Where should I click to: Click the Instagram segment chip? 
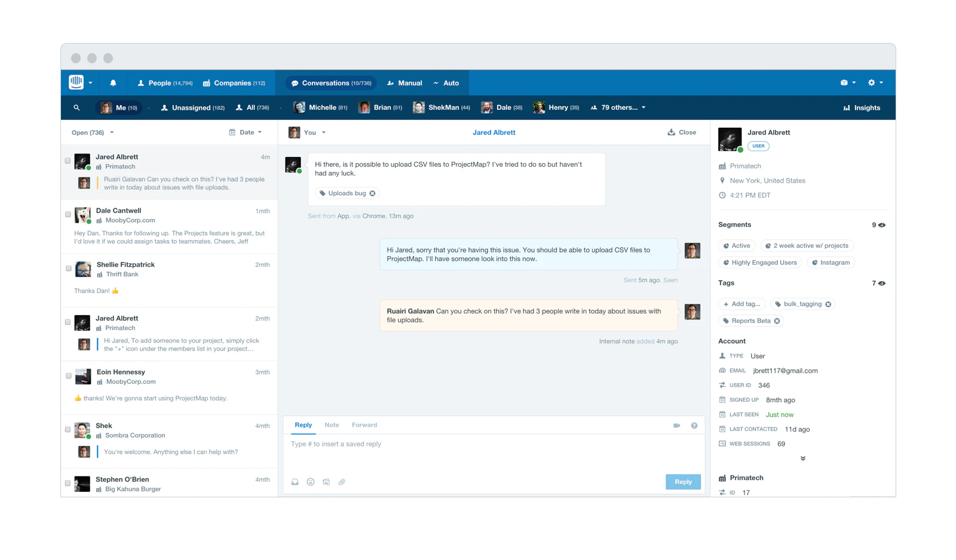pyautogui.click(x=831, y=263)
